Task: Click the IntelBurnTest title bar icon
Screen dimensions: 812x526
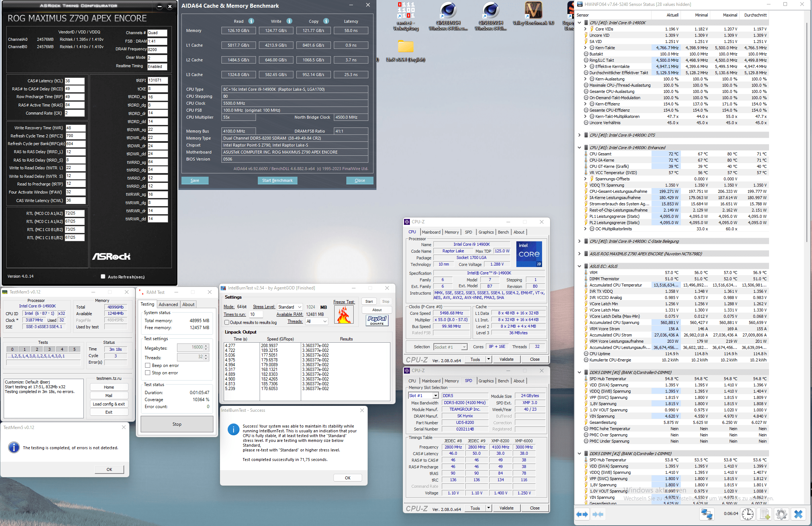Action: click(223, 288)
